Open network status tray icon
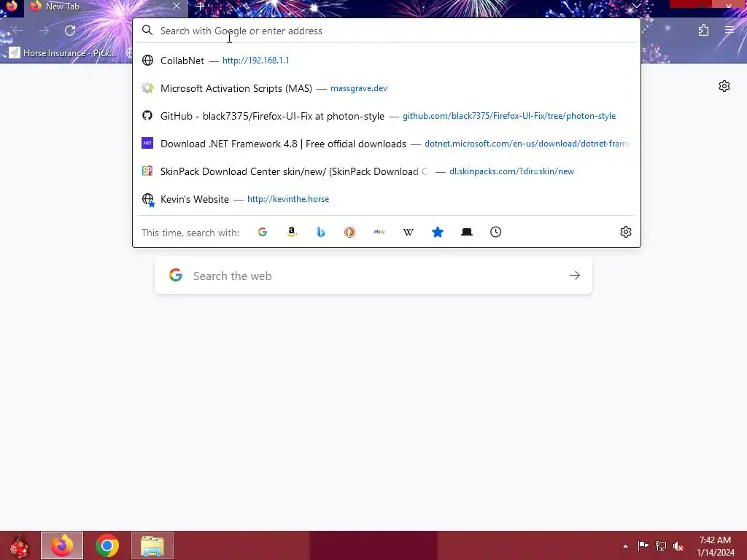 (x=661, y=545)
